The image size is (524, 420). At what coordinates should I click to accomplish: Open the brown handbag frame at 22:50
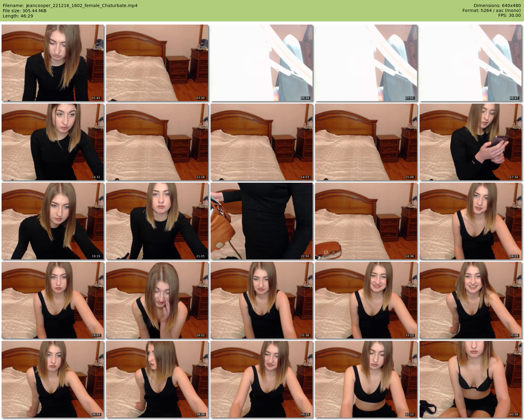point(262,221)
